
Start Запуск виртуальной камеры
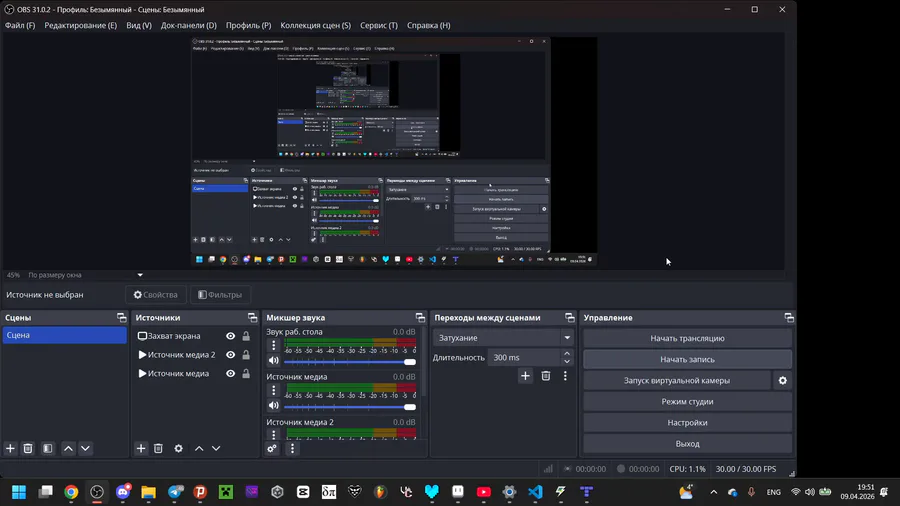tap(677, 380)
